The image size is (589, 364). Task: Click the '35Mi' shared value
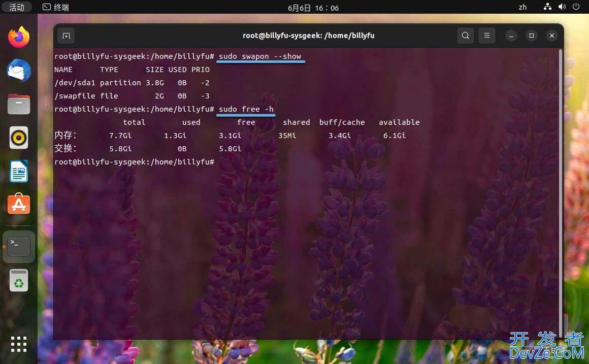coord(287,136)
